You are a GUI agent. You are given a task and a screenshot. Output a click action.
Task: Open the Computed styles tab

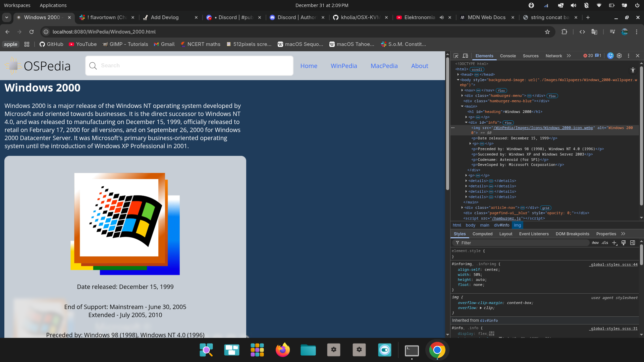pyautogui.click(x=482, y=234)
